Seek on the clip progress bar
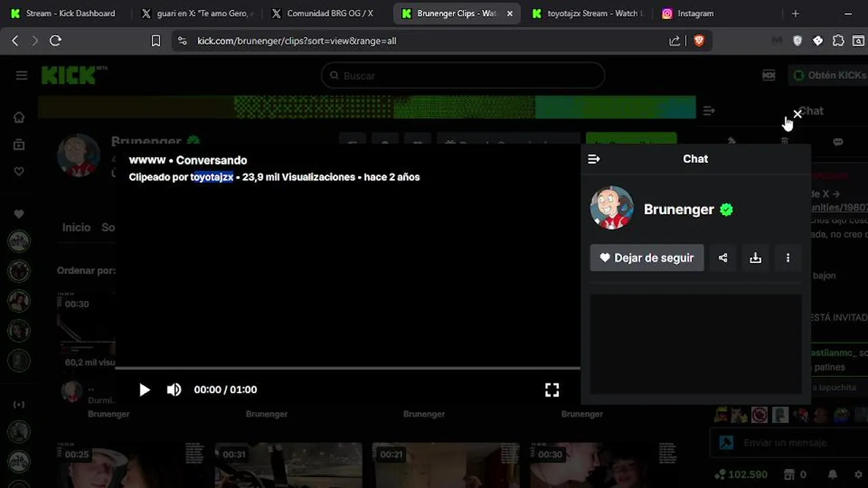 click(x=347, y=368)
